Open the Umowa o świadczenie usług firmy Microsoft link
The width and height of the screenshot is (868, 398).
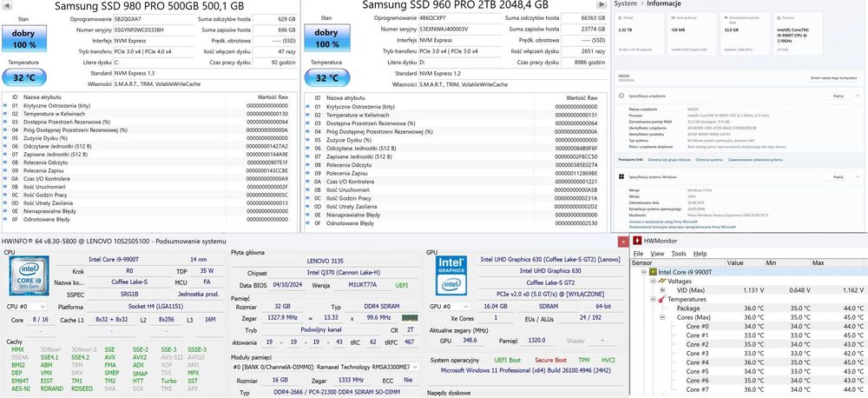pos(662,222)
